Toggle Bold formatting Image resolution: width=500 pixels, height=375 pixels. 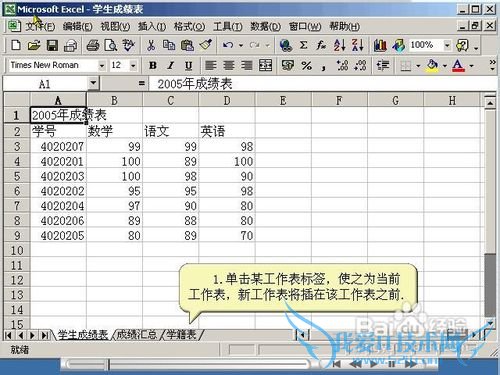[153, 65]
